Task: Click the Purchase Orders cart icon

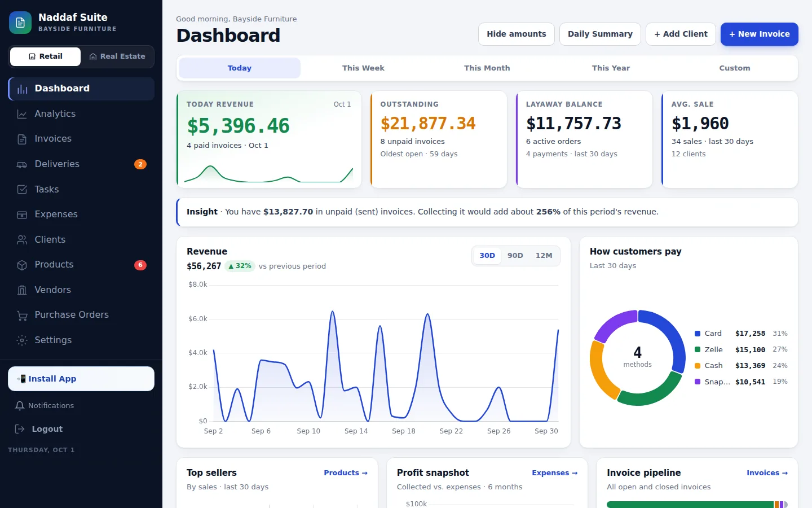Action: 22,315
